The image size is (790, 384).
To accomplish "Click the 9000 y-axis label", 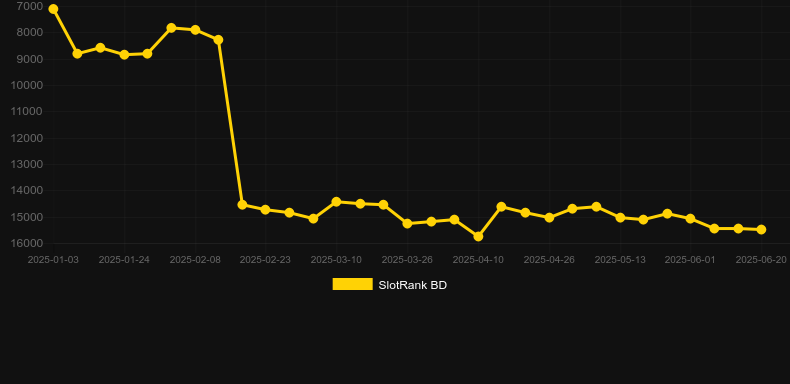I will [x=30, y=59].
